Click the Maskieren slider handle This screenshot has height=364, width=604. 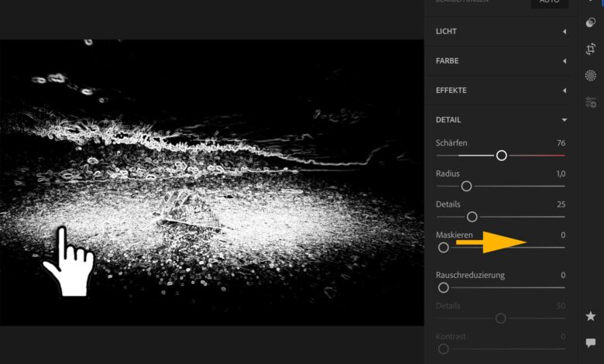click(444, 247)
